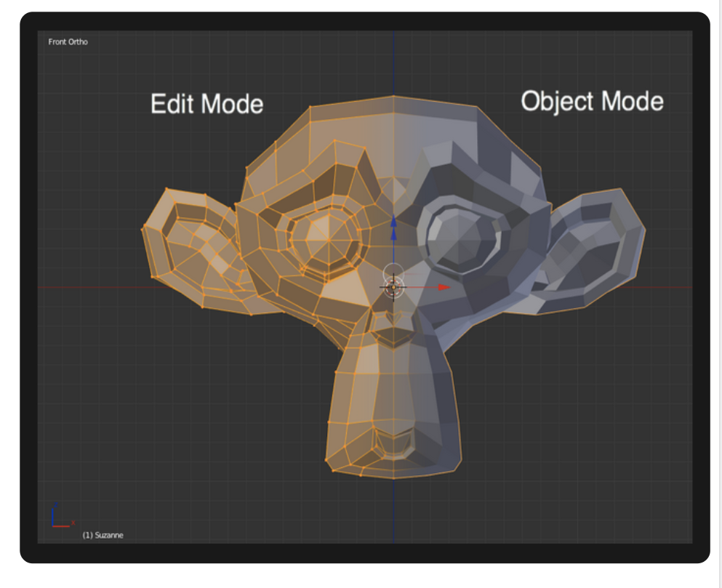Click the 3D cursor crosshair at center
The height and width of the screenshot is (588, 722).
[x=393, y=287]
